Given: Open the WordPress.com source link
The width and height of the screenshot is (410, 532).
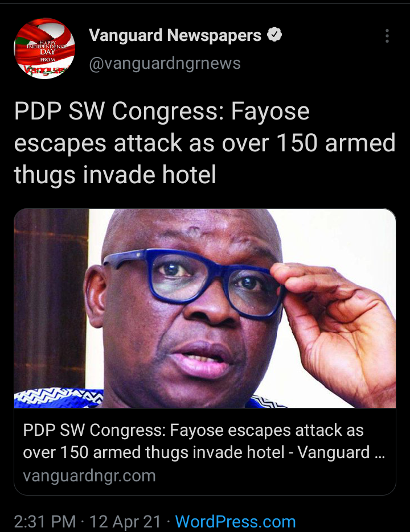Looking at the screenshot, I should pos(235,522).
